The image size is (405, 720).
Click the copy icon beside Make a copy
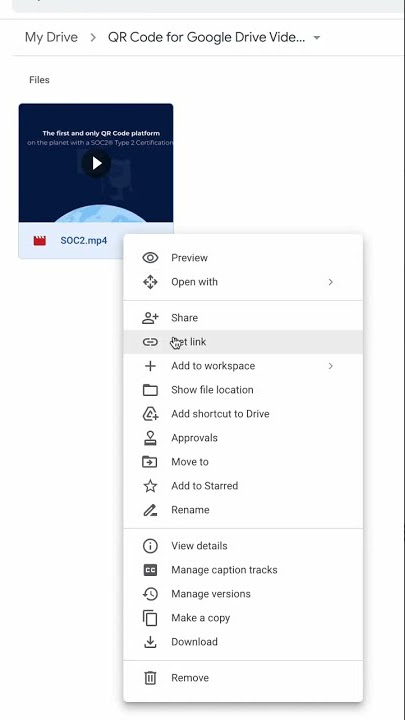pos(150,618)
